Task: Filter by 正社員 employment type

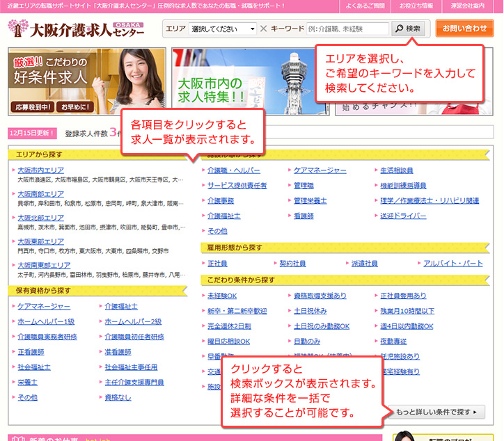Action: pos(217,264)
